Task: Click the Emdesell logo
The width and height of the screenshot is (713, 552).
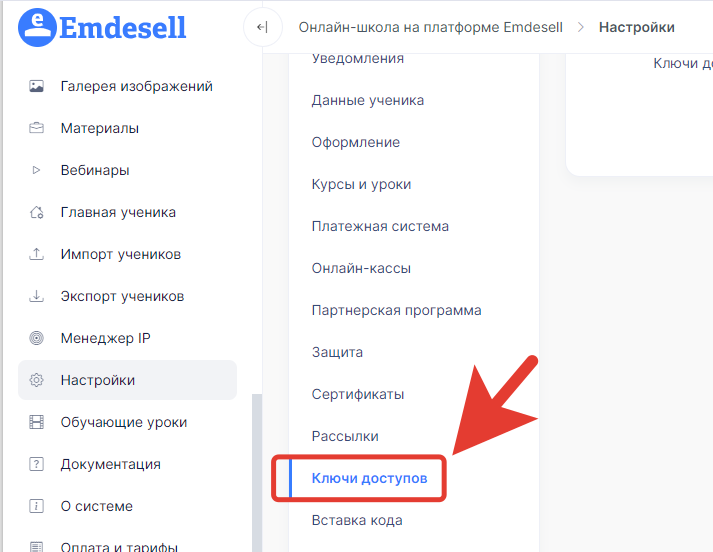Action: pos(102,27)
